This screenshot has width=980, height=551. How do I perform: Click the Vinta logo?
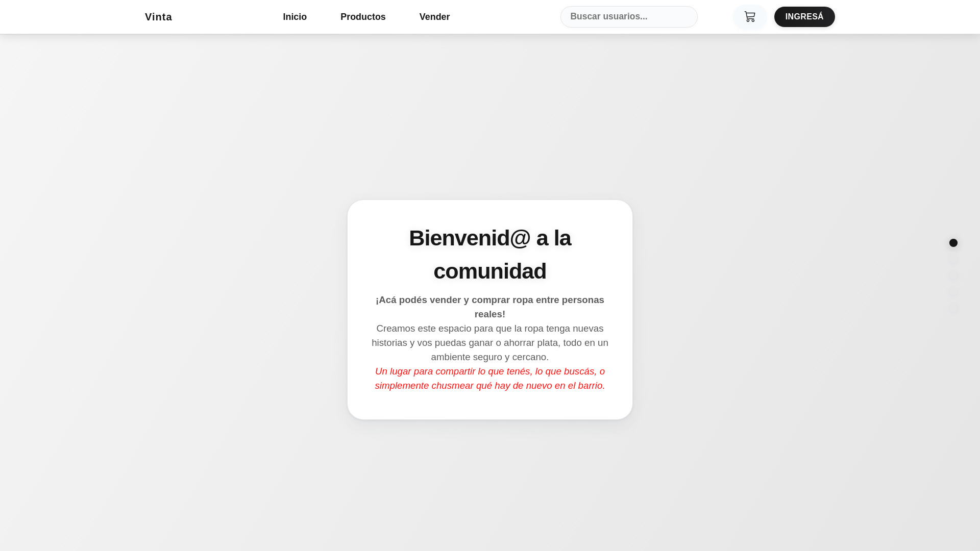[158, 17]
